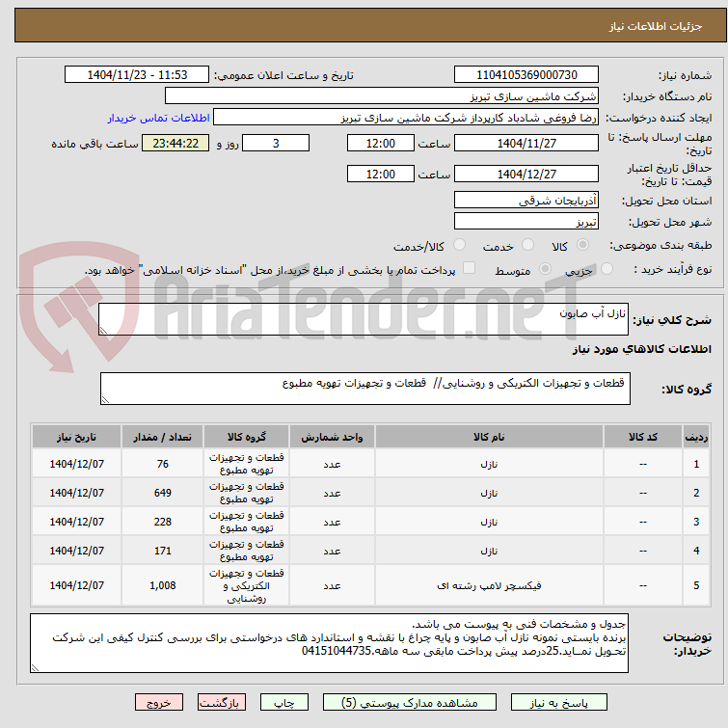This screenshot has width=728, height=728.
Task: Click the تاریخ نیاز column header
Action: (76, 437)
